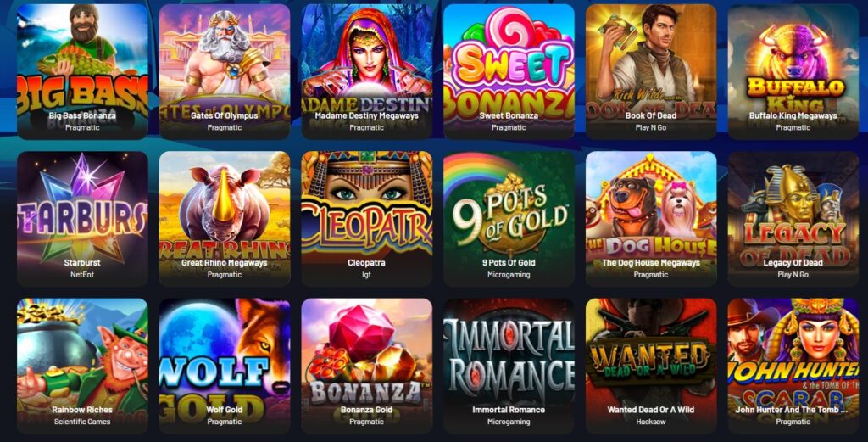Launch The Dog House Megaways game
The image size is (868, 442).
pos(651,219)
